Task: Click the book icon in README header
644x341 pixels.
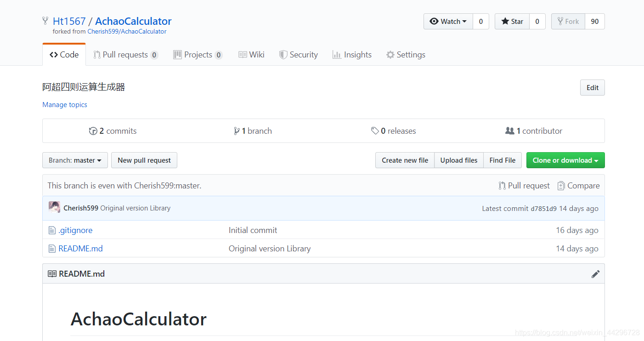Action: 52,274
